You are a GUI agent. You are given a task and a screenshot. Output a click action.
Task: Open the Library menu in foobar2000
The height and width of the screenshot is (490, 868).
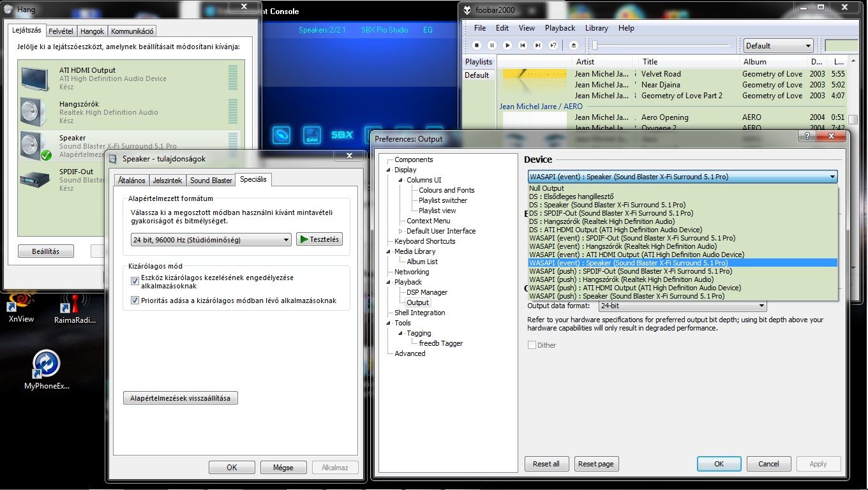click(x=597, y=28)
